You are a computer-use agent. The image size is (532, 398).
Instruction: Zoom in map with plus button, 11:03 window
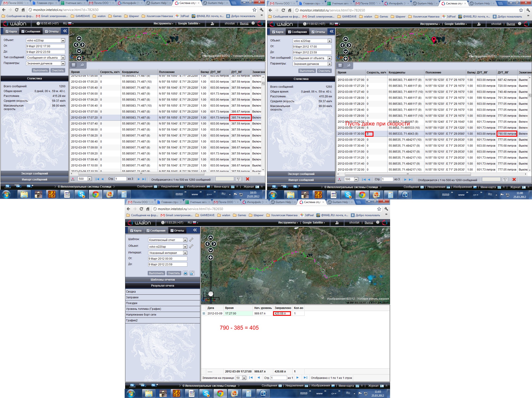210,258
